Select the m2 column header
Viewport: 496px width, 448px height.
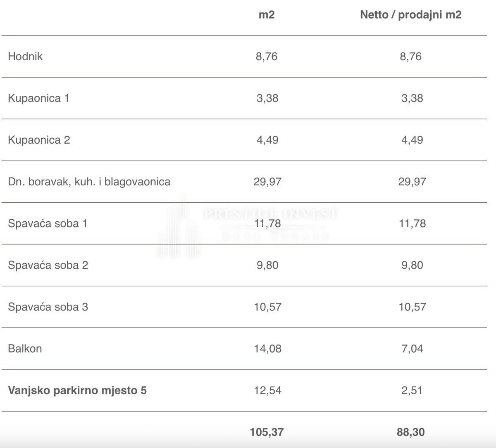tap(267, 15)
